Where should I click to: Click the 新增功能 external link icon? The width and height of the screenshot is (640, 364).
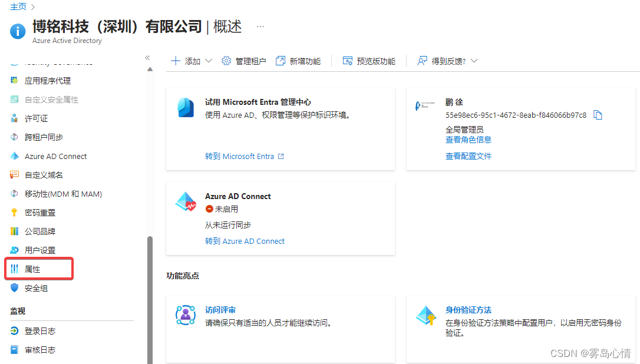coord(281,61)
